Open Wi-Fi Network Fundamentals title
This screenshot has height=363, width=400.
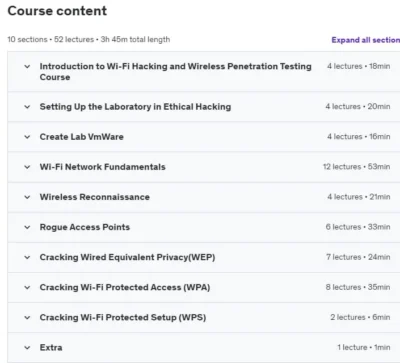pos(102,167)
